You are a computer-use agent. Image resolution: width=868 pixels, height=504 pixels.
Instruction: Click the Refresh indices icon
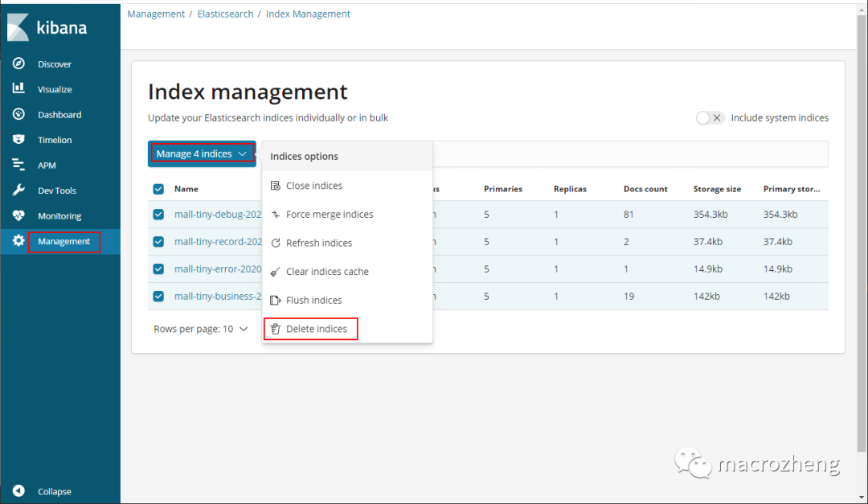(275, 243)
